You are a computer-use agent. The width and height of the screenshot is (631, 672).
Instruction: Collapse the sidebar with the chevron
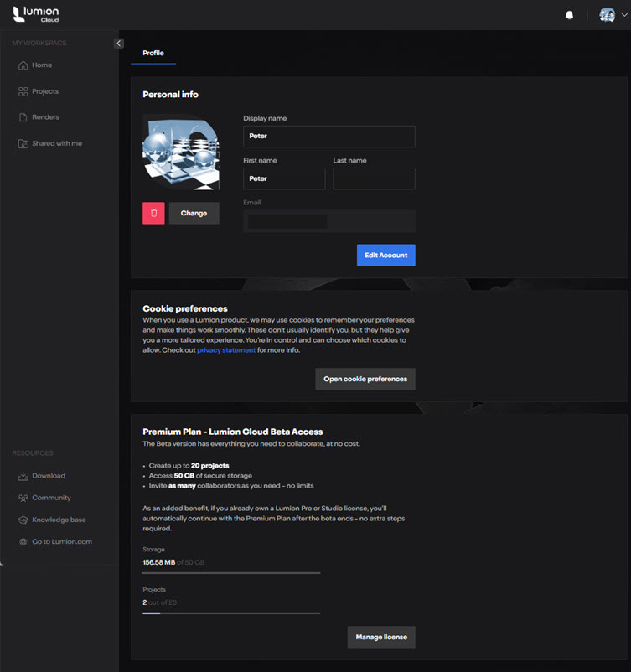(x=119, y=44)
